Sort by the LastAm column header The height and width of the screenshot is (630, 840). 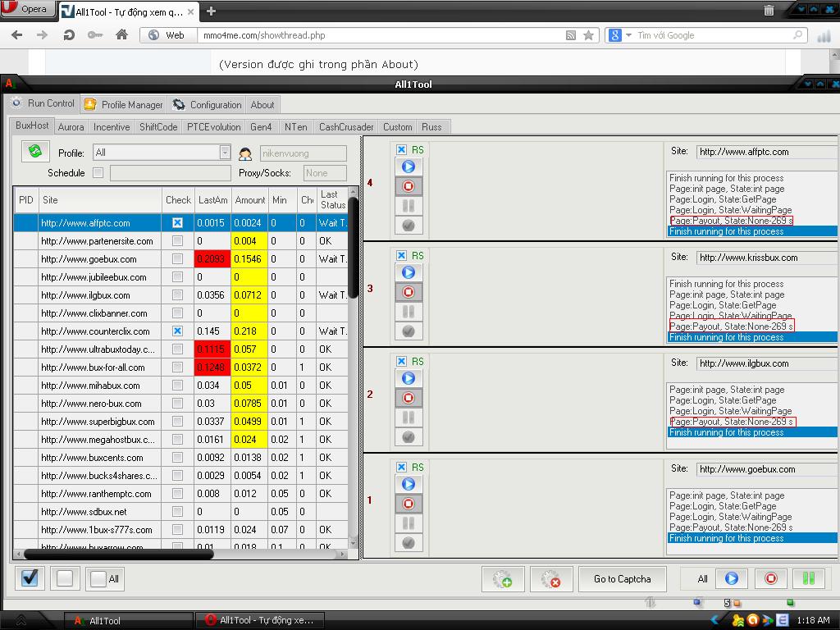click(212, 200)
